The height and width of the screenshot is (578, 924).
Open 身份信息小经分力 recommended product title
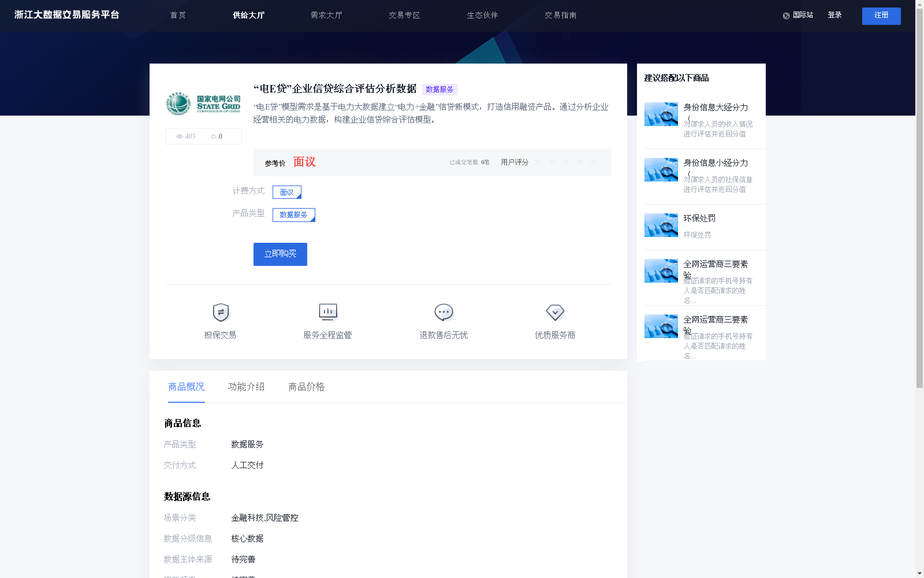pos(716,163)
